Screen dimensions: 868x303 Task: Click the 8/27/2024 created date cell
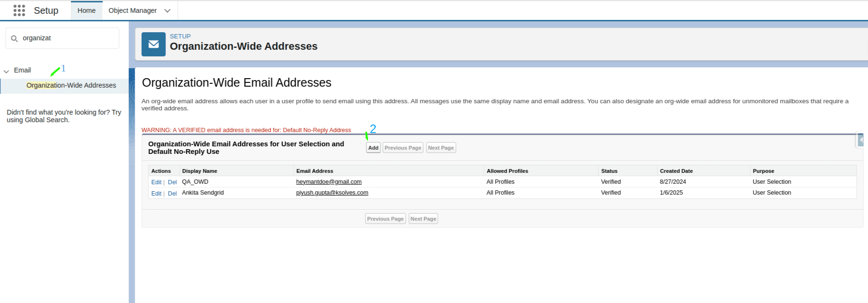click(673, 182)
